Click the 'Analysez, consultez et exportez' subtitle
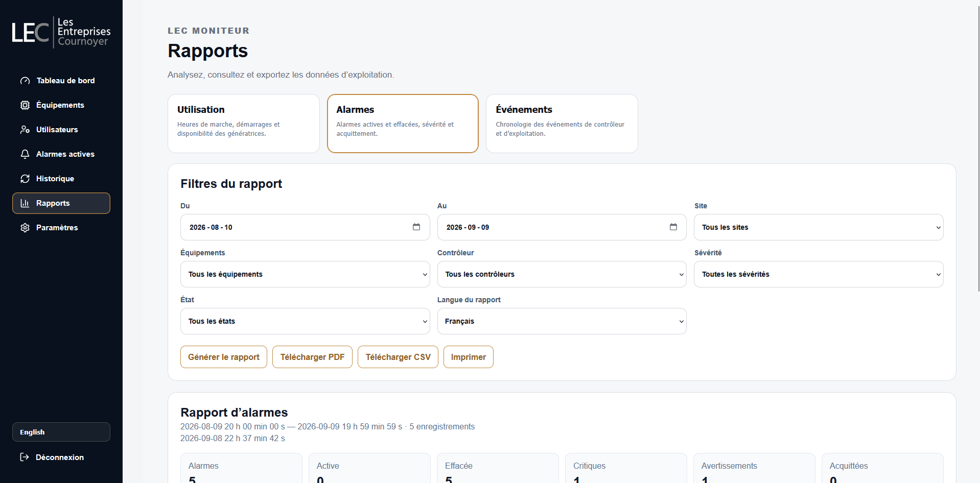This screenshot has width=980, height=483. click(281, 75)
